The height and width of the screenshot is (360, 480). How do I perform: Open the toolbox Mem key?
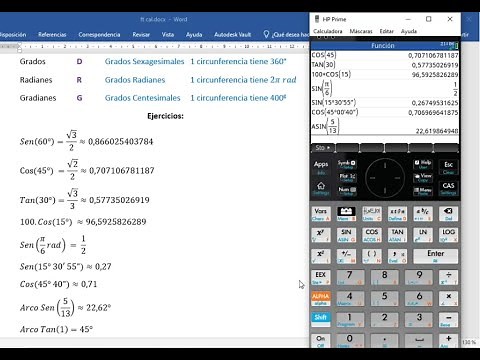point(346,214)
